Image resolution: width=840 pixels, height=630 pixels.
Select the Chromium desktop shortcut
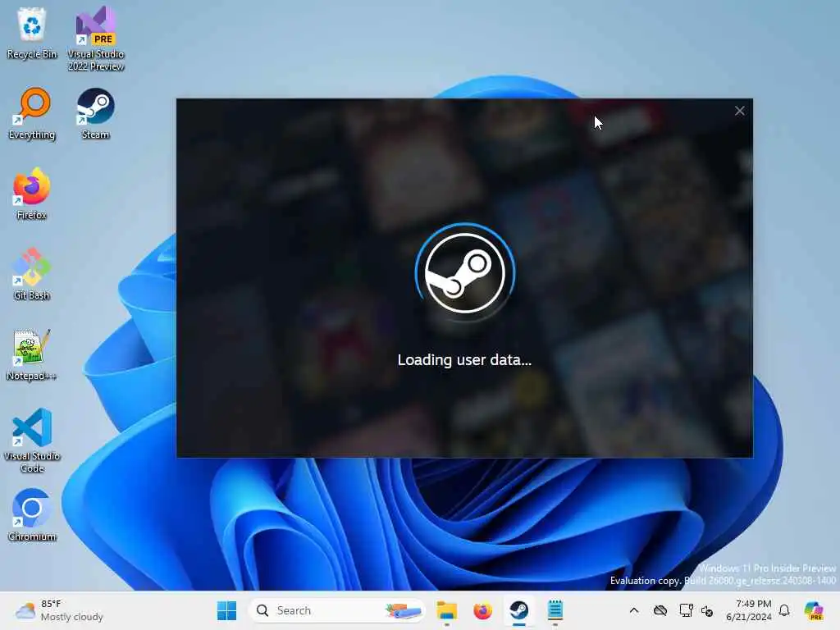[x=32, y=515]
